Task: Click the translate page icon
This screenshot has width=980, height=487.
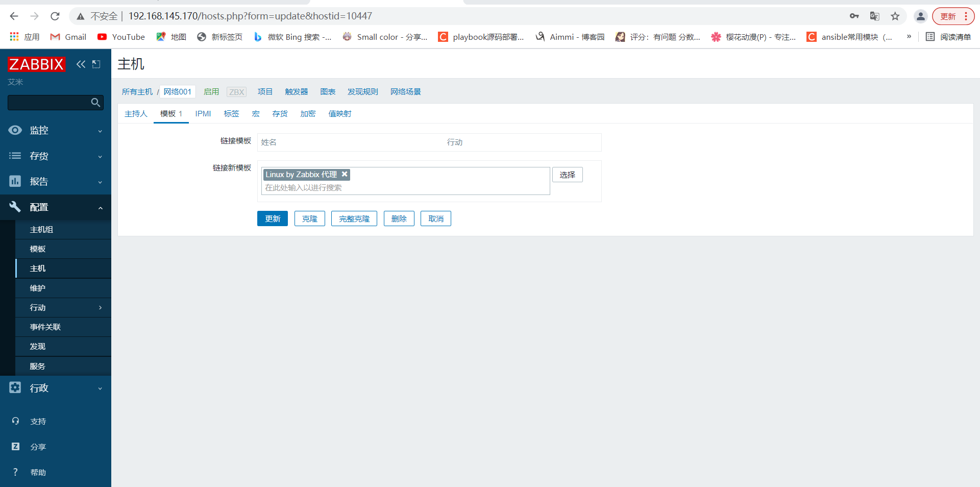Action: (x=875, y=16)
